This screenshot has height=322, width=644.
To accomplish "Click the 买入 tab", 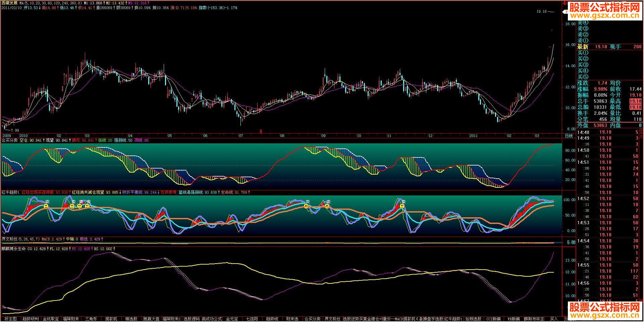I will (x=554, y=319).
